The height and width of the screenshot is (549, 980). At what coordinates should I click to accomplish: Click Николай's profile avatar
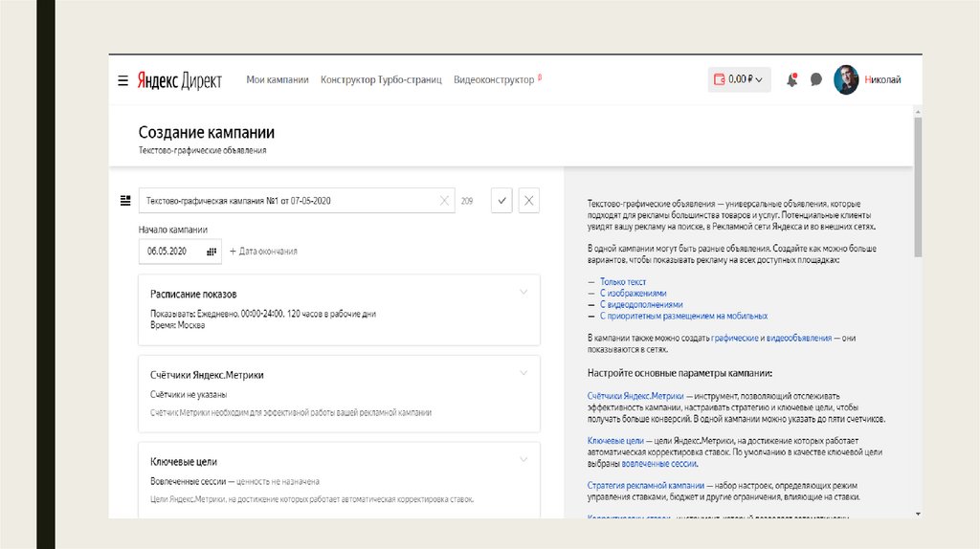(x=846, y=80)
